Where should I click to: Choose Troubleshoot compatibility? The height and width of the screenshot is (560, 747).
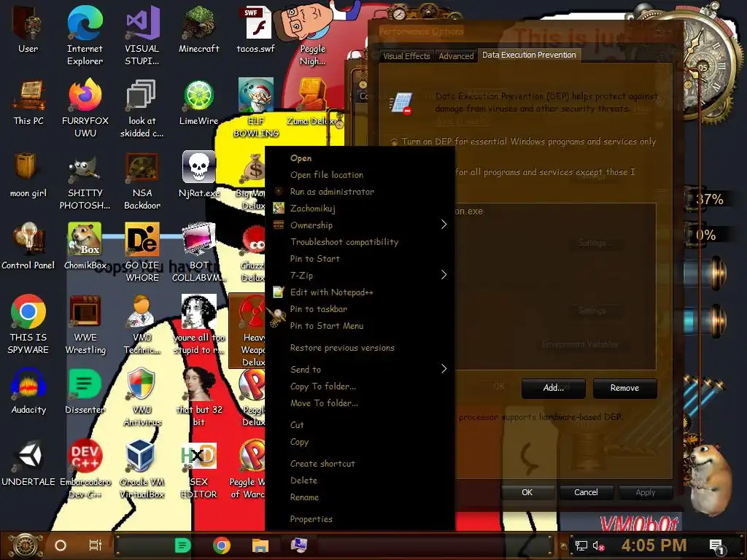(x=360, y=242)
